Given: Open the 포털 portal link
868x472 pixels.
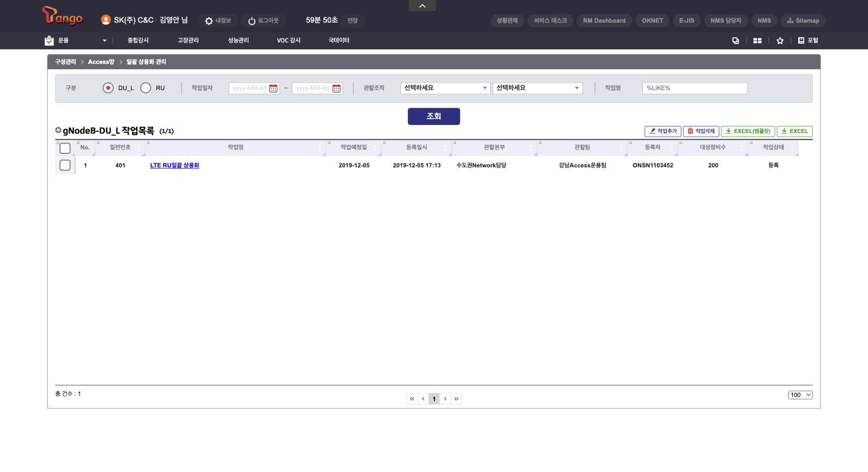Looking at the screenshot, I should coord(807,41).
